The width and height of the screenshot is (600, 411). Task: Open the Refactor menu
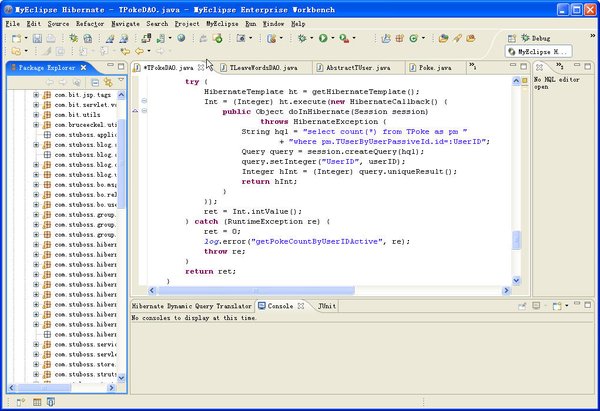(x=90, y=22)
